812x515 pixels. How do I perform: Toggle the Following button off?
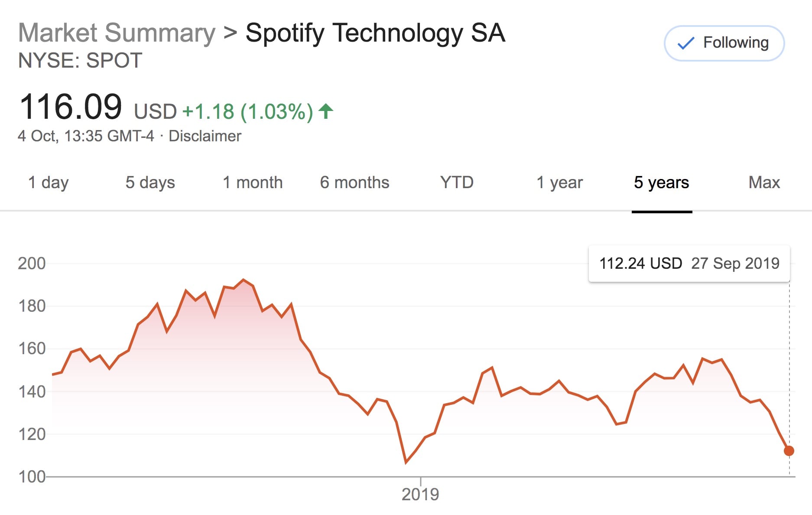click(x=724, y=43)
